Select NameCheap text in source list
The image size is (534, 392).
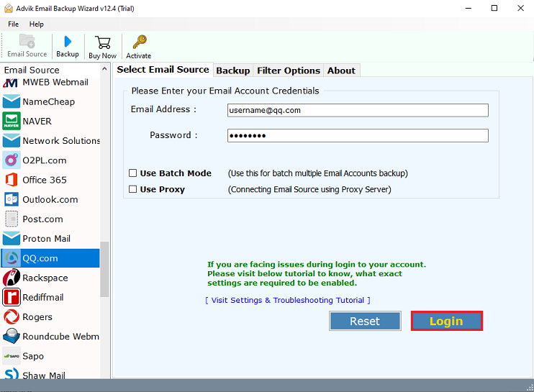point(49,101)
